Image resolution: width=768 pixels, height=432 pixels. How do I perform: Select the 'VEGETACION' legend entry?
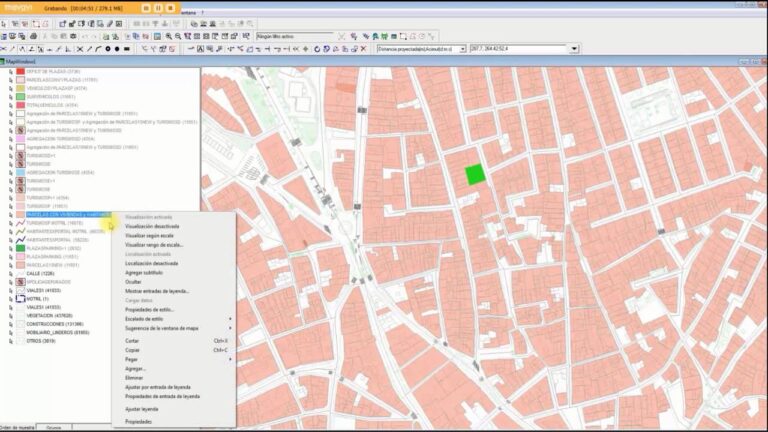tap(49, 316)
